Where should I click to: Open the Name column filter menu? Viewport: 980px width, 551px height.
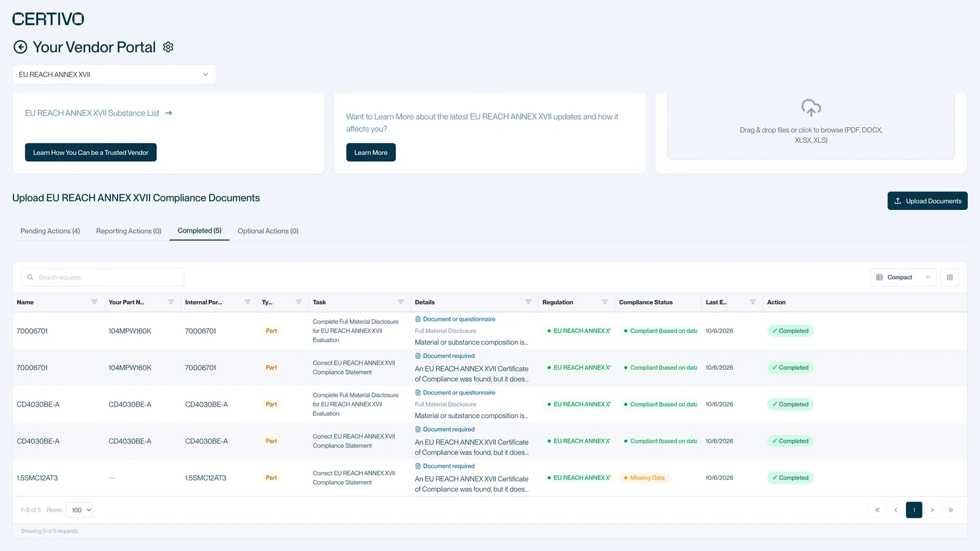pyautogui.click(x=94, y=302)
